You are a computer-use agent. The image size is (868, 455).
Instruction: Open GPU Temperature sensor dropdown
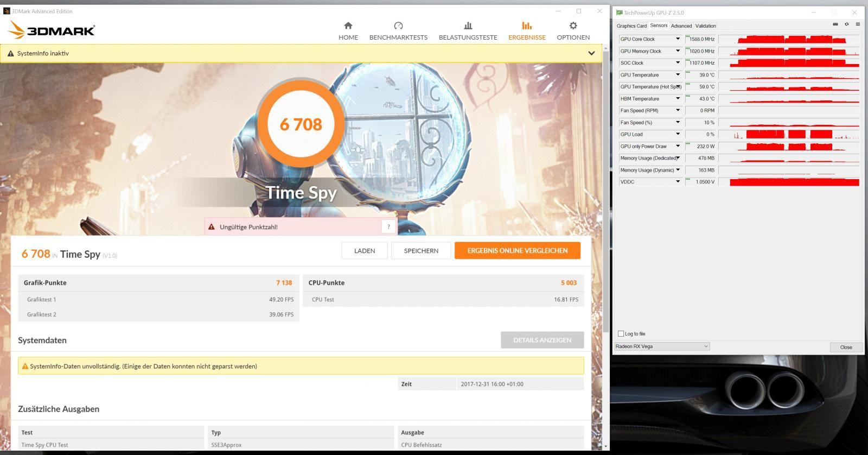678,75
